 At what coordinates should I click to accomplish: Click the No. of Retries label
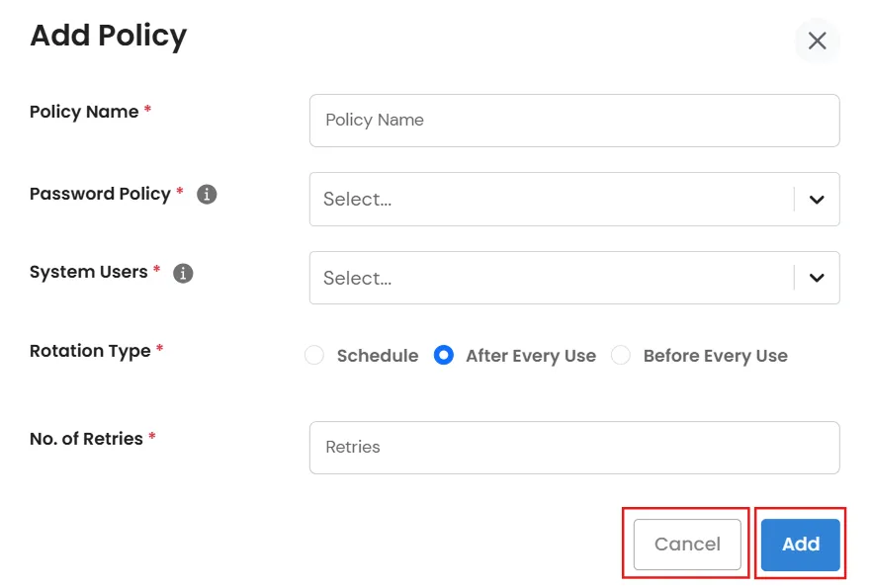click(86, 439)
